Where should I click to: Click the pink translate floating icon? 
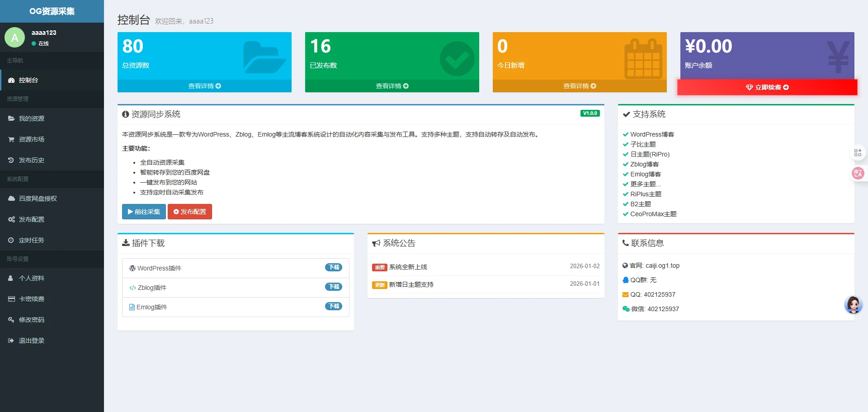858,173
